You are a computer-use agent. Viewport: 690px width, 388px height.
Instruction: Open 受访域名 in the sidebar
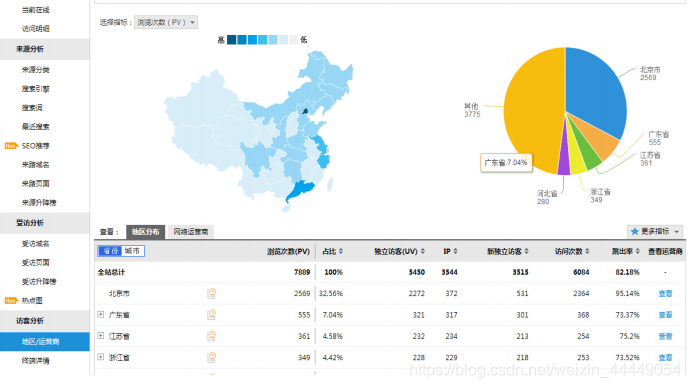pyautogui.click(x=36, y=243)
